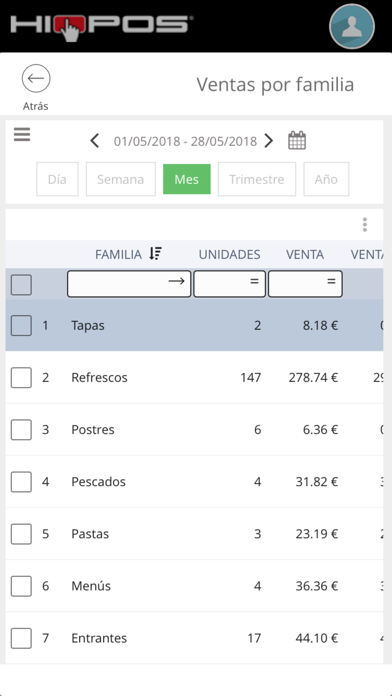Select the Trimestre period tab
Image resolution: width=392 pixels, height=696 pixels.
[x=257, y=179]
